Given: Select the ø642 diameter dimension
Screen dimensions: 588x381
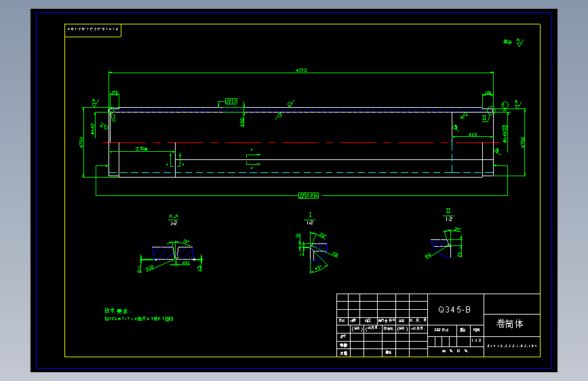Looking at the screenshot, I should coord(93,129).
